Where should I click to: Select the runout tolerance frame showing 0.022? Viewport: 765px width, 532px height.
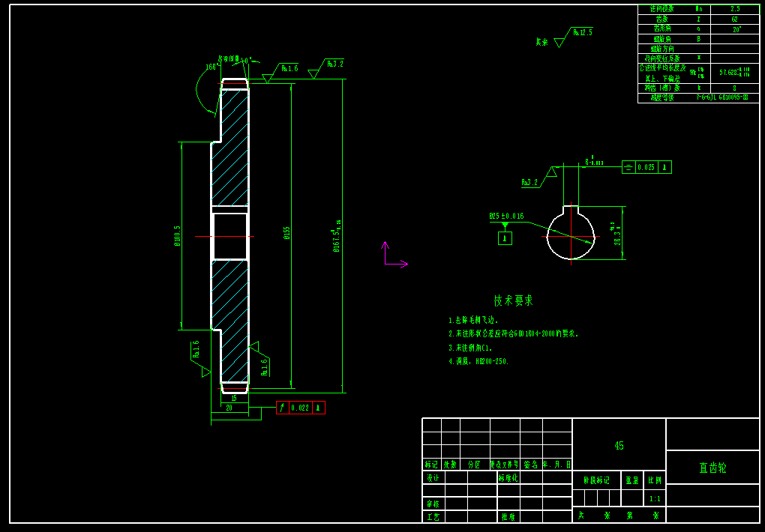(x=301, y=408)
